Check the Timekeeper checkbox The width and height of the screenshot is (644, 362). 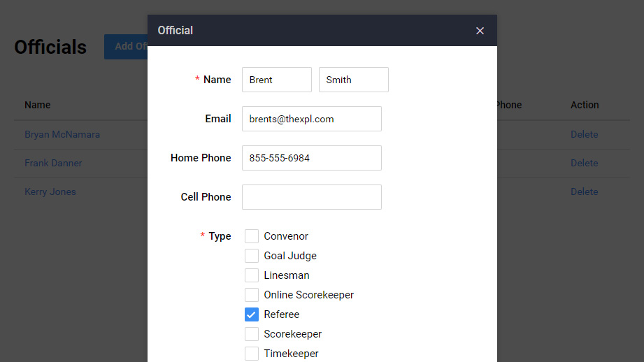tap(252, 354)
